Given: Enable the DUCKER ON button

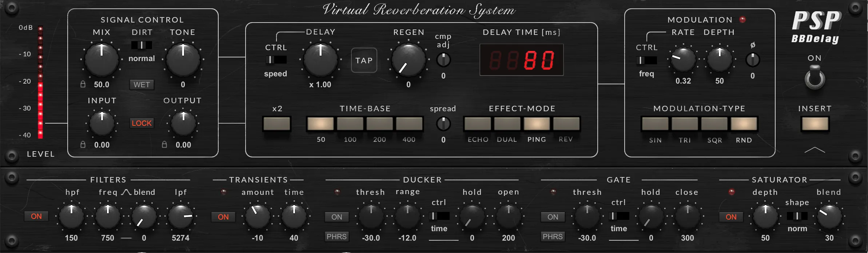Looking at the screenshot, I should click(337, 217).
